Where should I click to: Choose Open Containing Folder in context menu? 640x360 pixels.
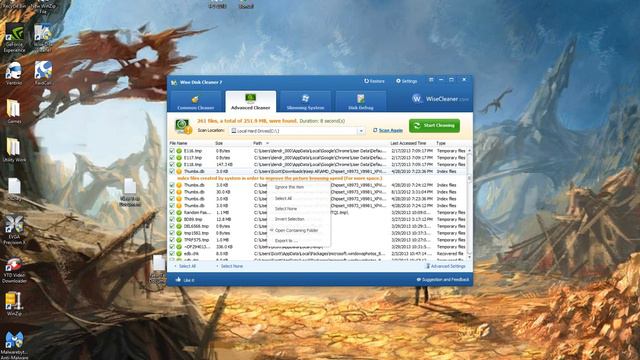[x=298, y=230]
